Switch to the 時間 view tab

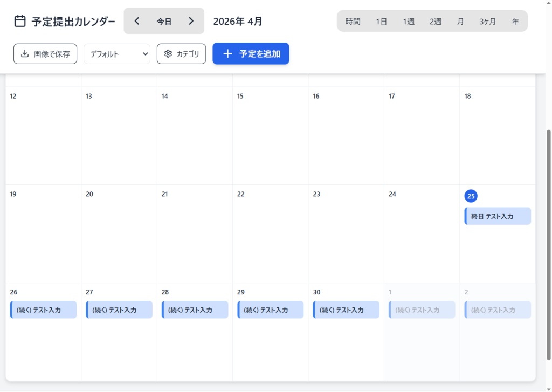353,22
